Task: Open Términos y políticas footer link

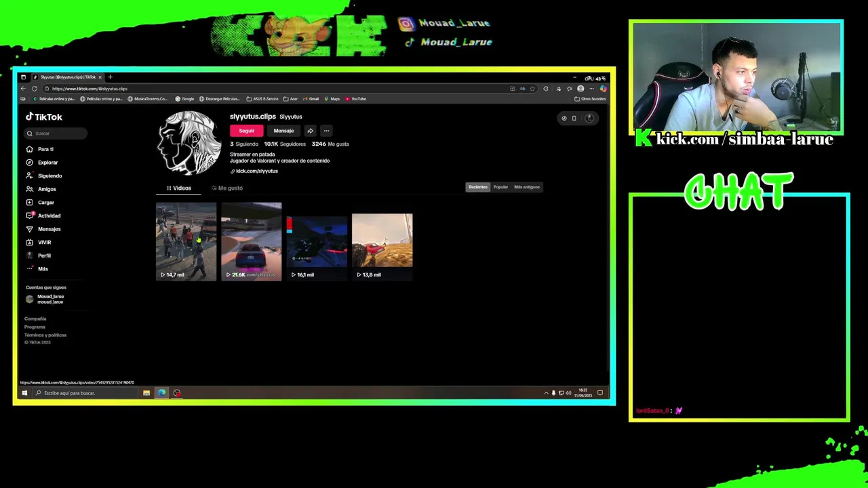Action: coord(45,335)
